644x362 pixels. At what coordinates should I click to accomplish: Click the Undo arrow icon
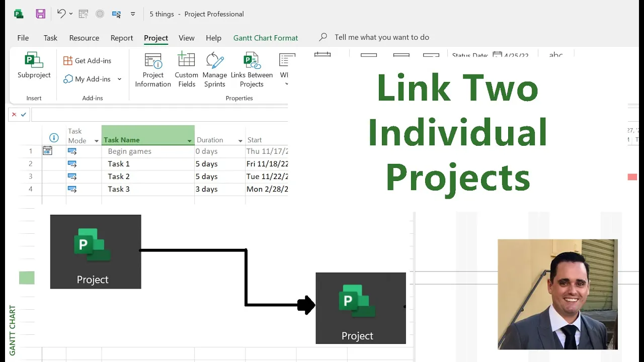coord(61,14)
